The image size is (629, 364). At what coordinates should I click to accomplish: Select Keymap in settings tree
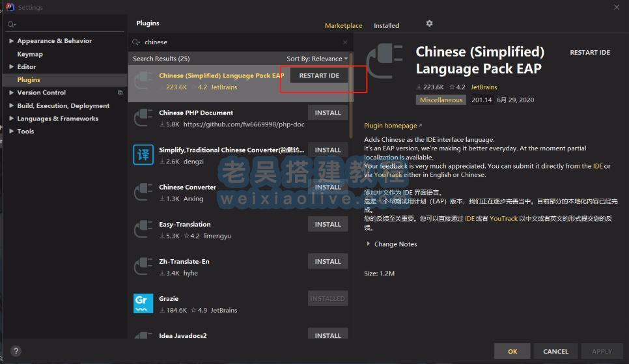click(x=30, y=54)
